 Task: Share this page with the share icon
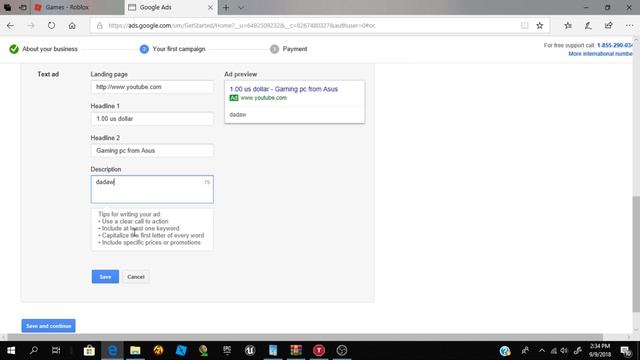(609, 26)
